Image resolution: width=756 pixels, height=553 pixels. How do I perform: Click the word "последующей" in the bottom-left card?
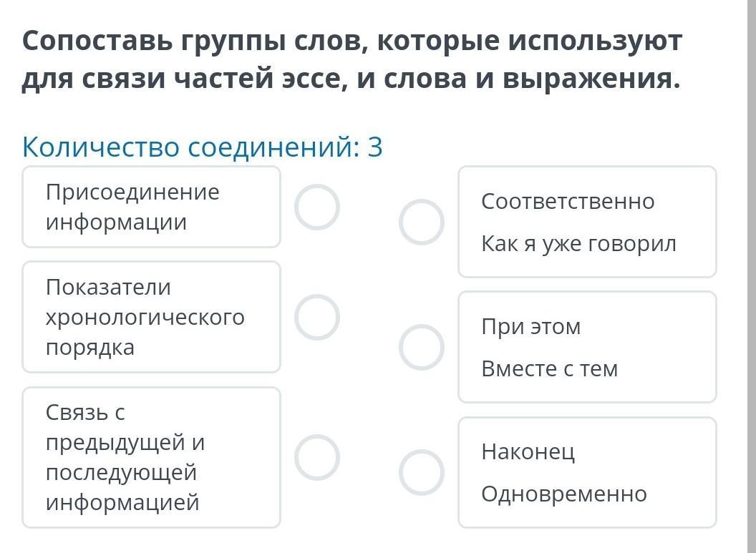pyautogui.click(x=121, y=473)
